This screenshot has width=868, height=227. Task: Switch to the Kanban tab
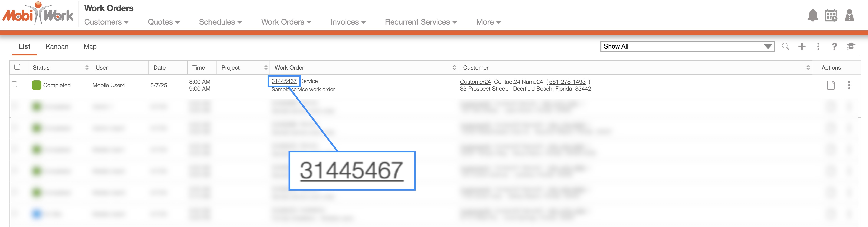pyautogui.click(x=57, y=46)
